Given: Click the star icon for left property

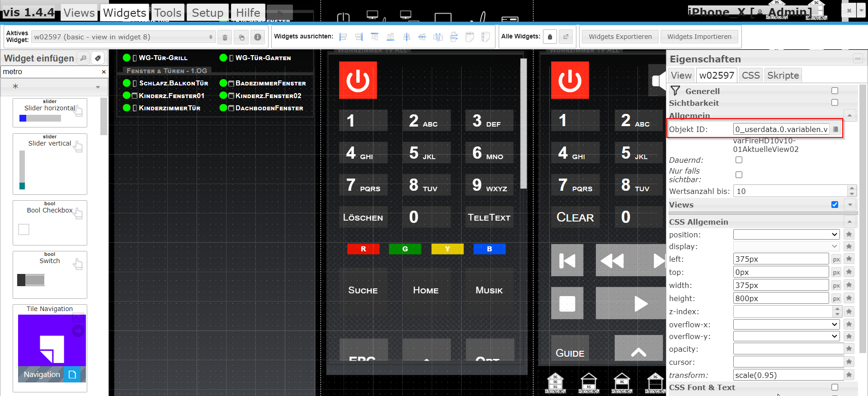Looking at the screenshot, I should click(x=849, y=259).
